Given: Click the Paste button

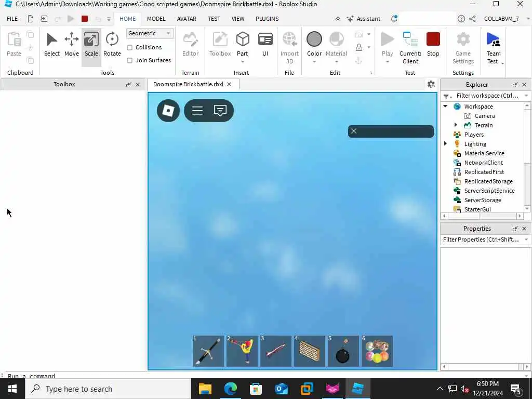Looking at the screenshot, I should coord(14,45).
